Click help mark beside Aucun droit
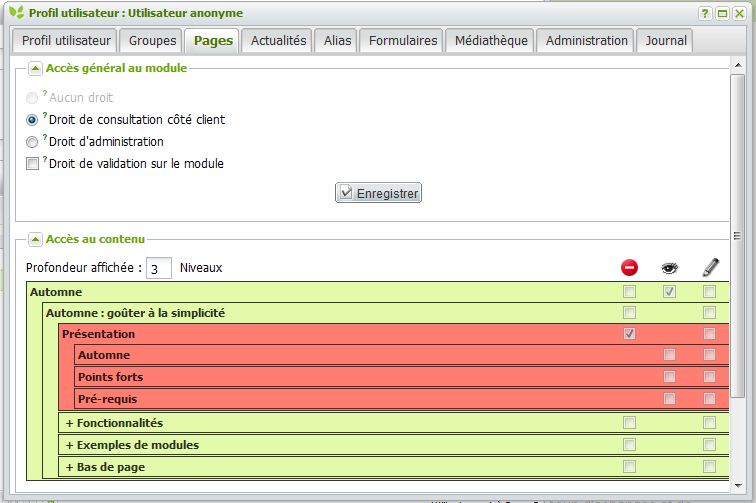 pos(46,95)
